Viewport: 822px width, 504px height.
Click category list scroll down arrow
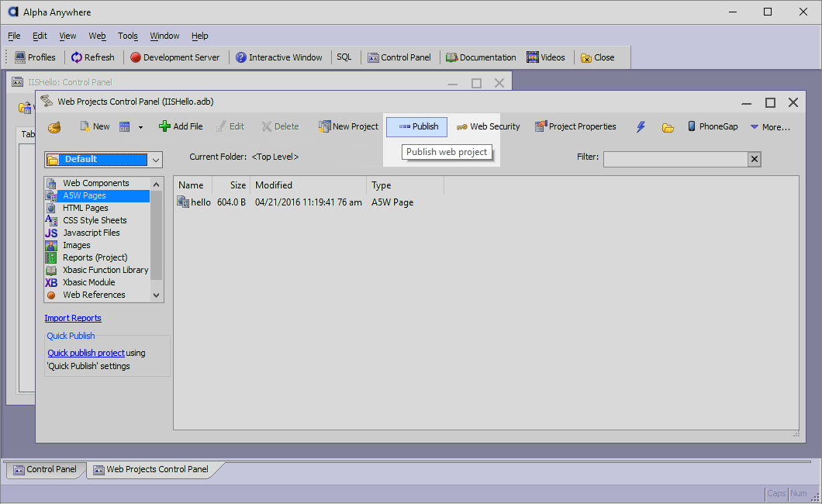pos(156,295)
